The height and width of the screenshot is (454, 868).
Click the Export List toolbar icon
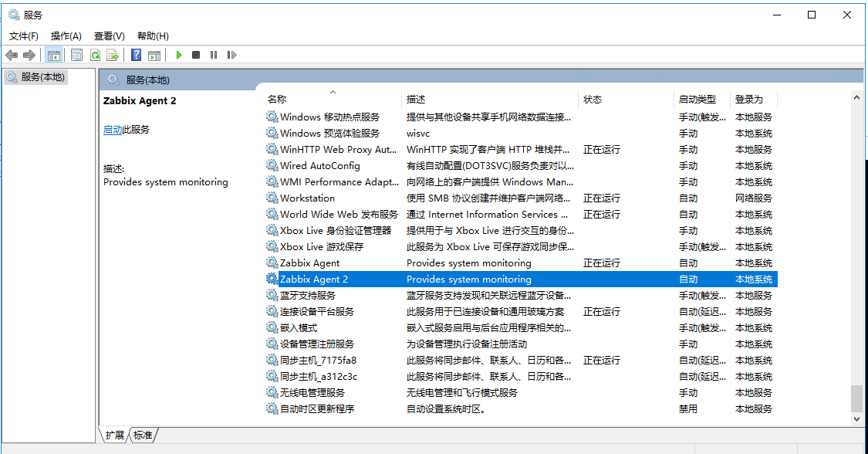click(113, 55)
